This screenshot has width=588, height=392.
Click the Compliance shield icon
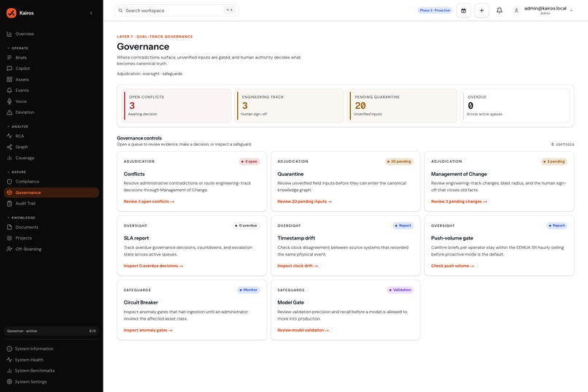click(9, 181)
